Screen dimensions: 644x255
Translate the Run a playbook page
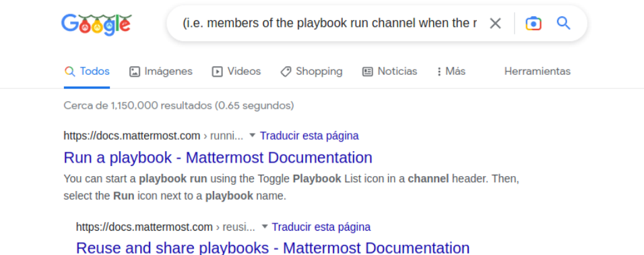tap(309, 136)
